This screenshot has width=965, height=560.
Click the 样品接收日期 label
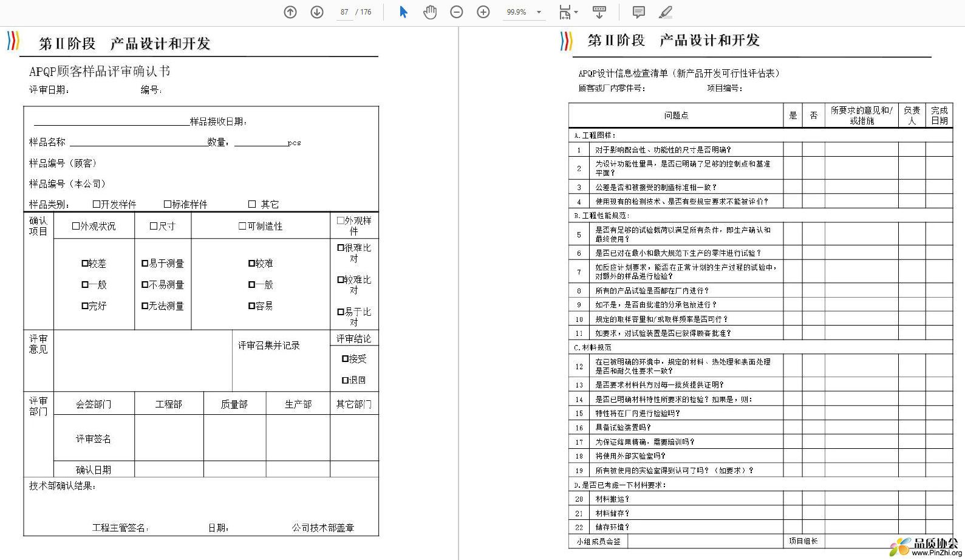click(218, 121)
